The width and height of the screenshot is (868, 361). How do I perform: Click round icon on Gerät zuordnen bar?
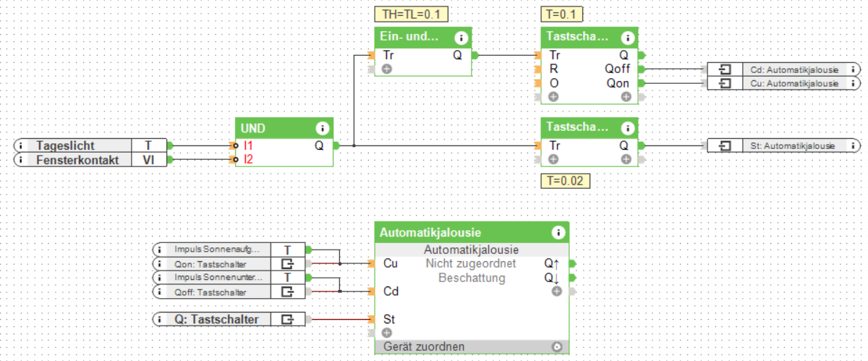click(x=556, y=347)
